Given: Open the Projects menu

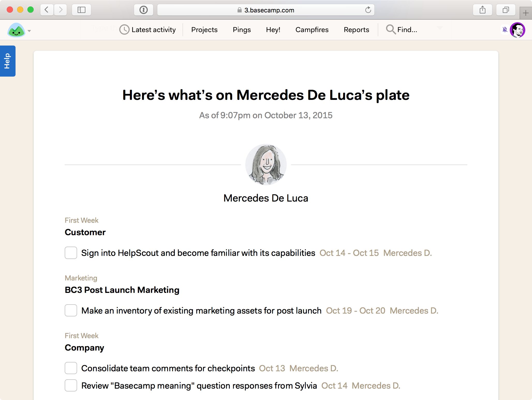Looking at the screenshot, I should coord(204,30).
